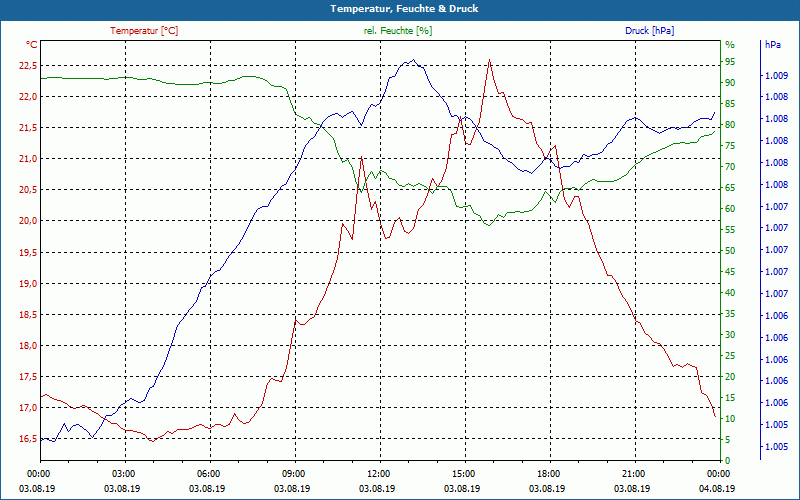Click the 50 humidity axis tick
This screenshot has width=800, height=500.
(x=730, y=251)
